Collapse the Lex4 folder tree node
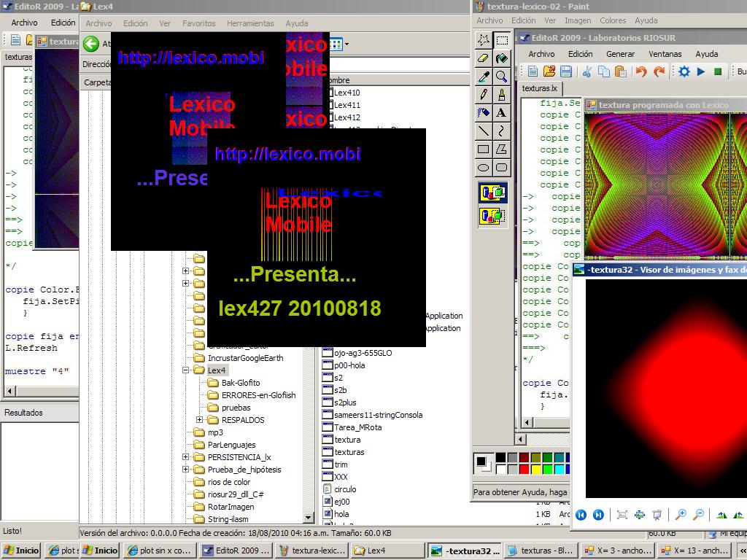Screen dimensions: 747x560 click(186, 370)
